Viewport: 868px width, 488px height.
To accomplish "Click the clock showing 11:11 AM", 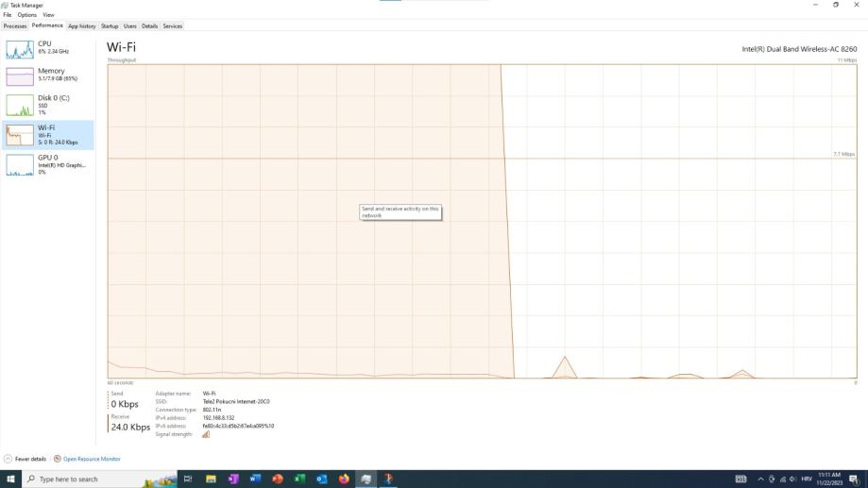I will pos(829,480).
